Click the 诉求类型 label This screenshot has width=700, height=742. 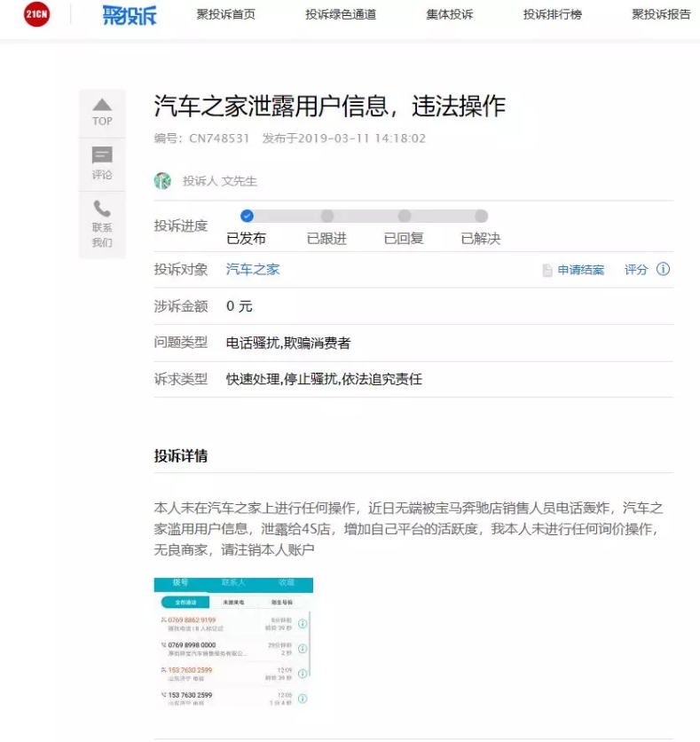pyautogui.click(x=181, y=379)
